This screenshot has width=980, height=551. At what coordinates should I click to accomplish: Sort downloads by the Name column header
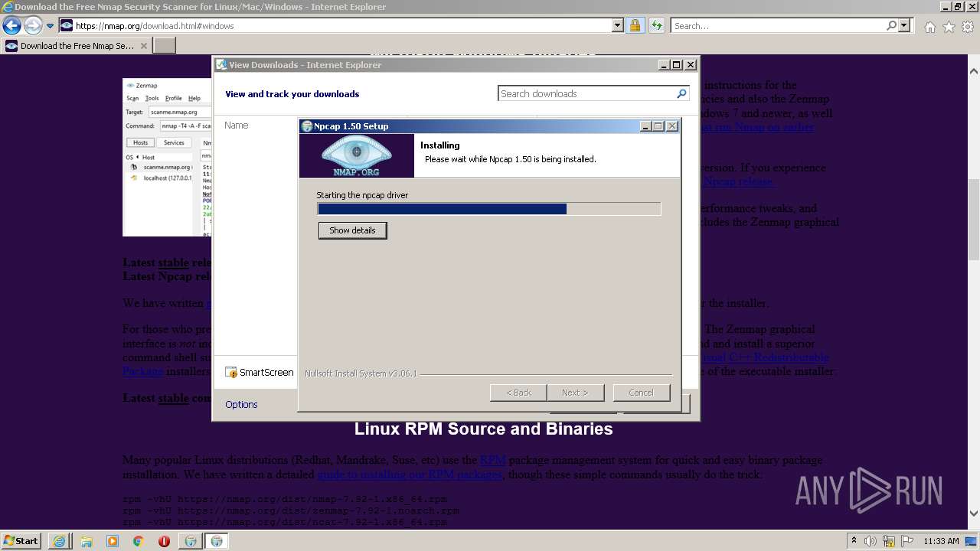237,125
